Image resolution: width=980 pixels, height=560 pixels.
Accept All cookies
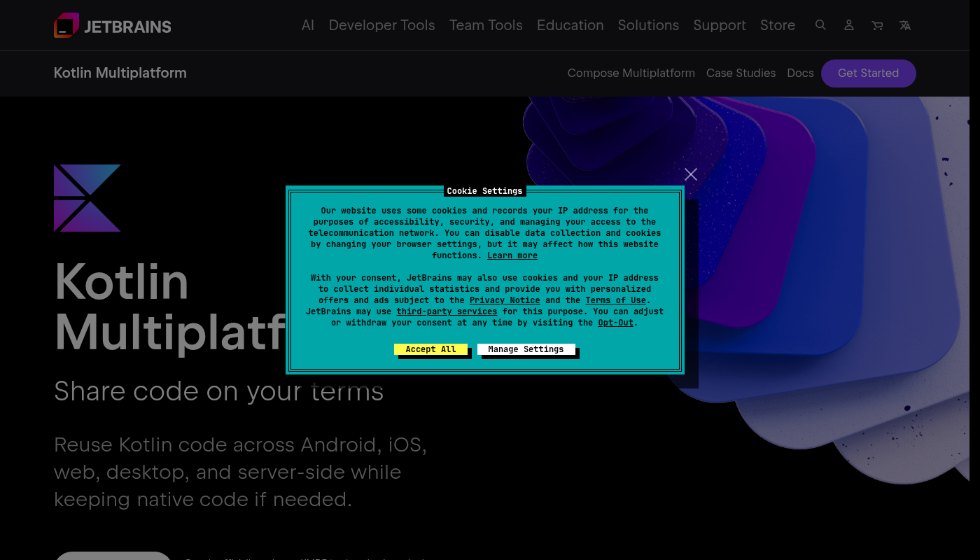(x=430, y=349)
